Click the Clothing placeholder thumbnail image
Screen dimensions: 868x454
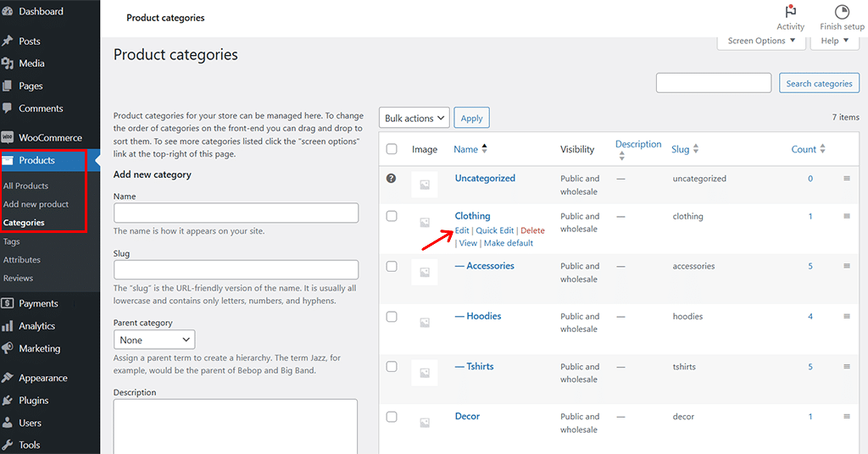coord(425,222)
